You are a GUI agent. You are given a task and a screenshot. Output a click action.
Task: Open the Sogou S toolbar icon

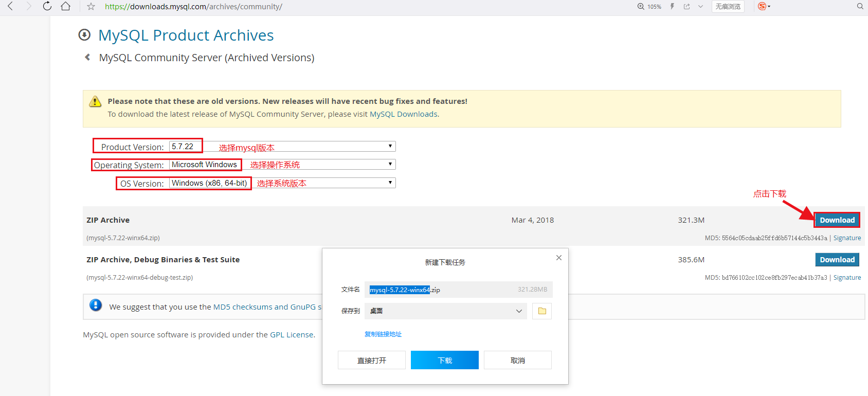[762, 6]
